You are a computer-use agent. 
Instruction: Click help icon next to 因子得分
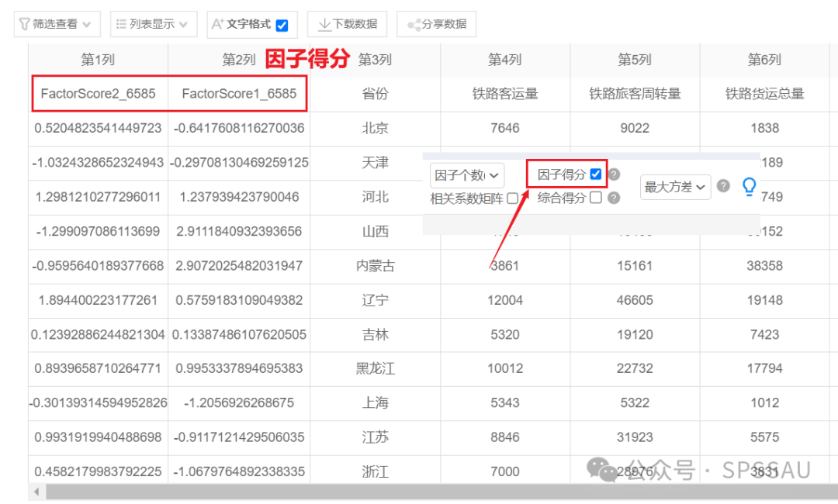click(x=615, y=174)
